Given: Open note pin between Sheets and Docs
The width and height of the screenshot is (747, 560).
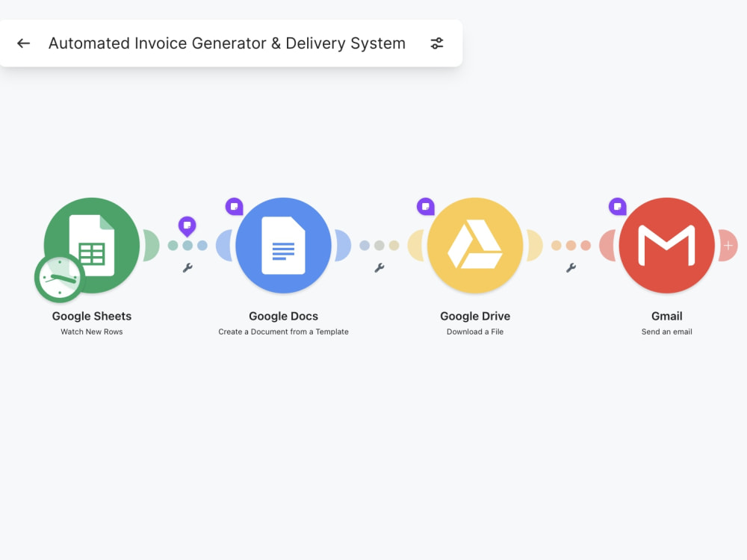Looking at the screenshot, I should coord(187,225).
